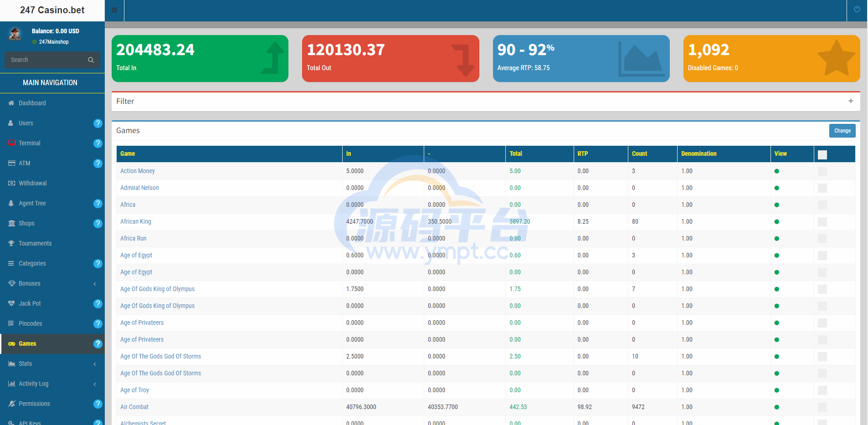The height and width of the screenshot is (425, 868).
Task: Check the Admiral Nelson row checkbox
Action: [822, 188]
